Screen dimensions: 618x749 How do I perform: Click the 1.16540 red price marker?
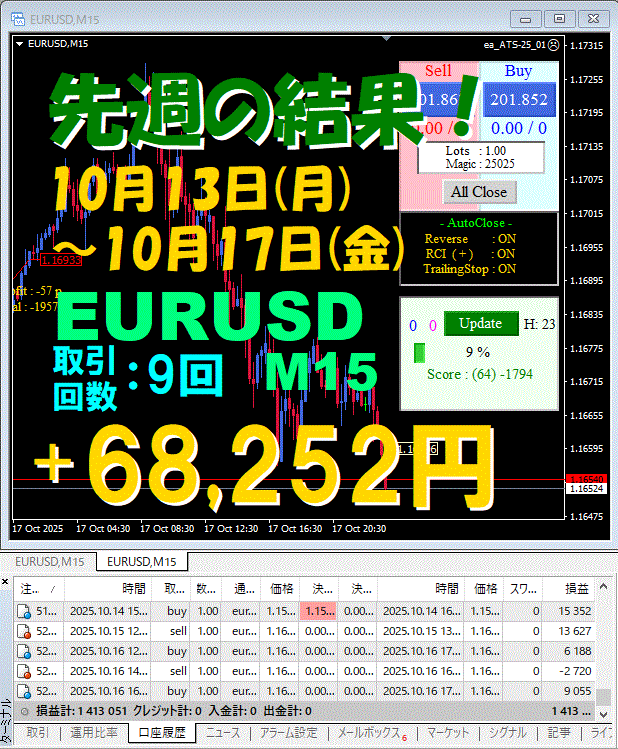586,479
